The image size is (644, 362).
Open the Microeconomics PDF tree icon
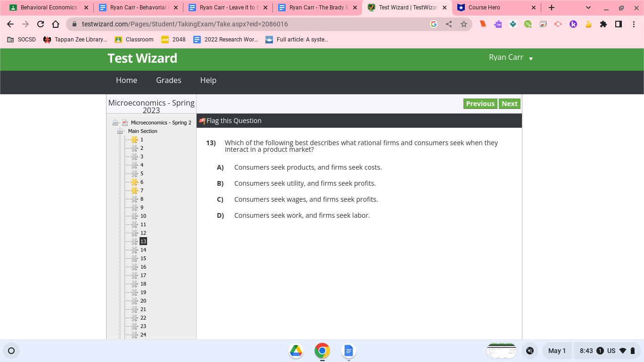click(125, 123)
